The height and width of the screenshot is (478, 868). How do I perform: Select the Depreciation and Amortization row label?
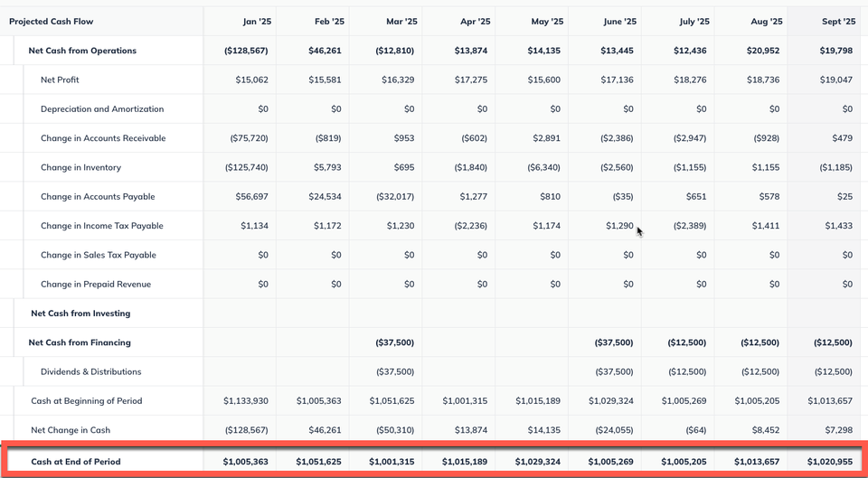click(102, 109)
